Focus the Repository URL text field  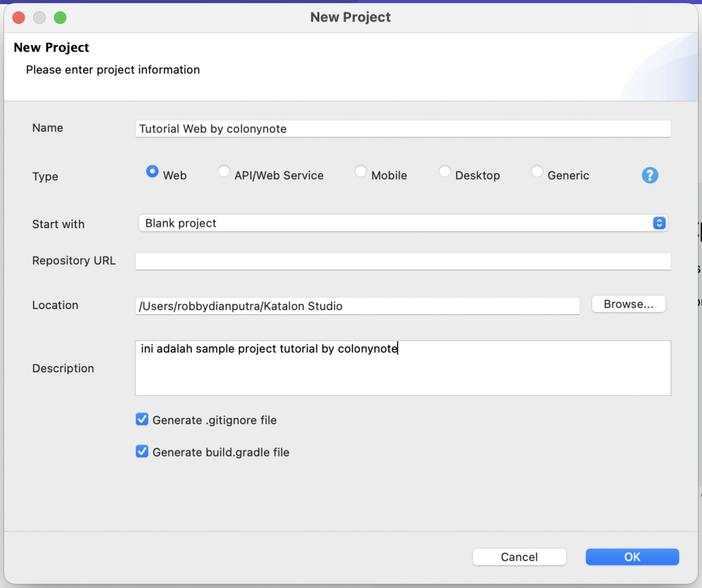click(x=402, y=261)
